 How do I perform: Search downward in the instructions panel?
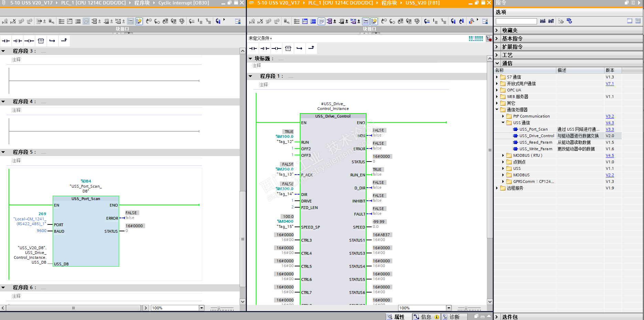pyautogui.click(x=543, y=21)
